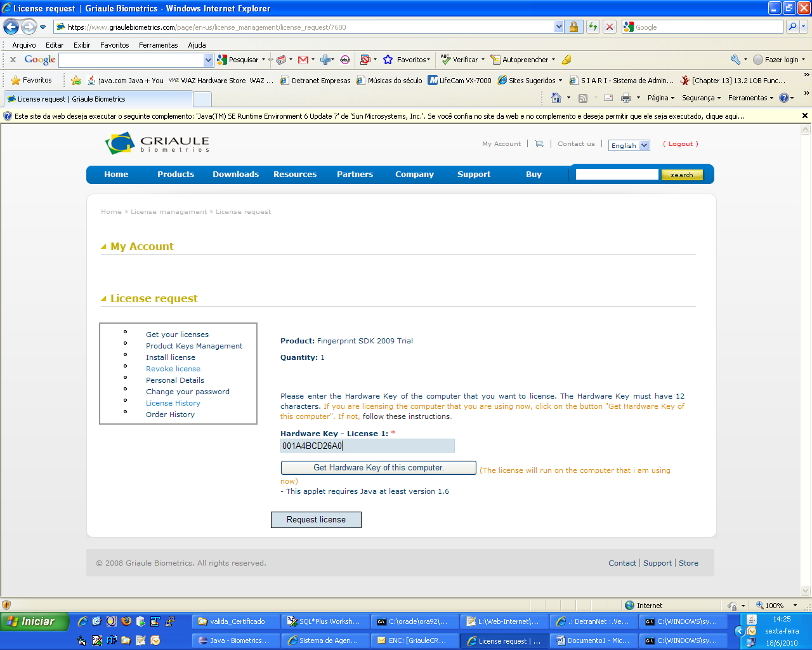Screen dimensions: 812x650
Task: Open the English language dropdown
Action: pyautogui.click(x=629, y=145)
